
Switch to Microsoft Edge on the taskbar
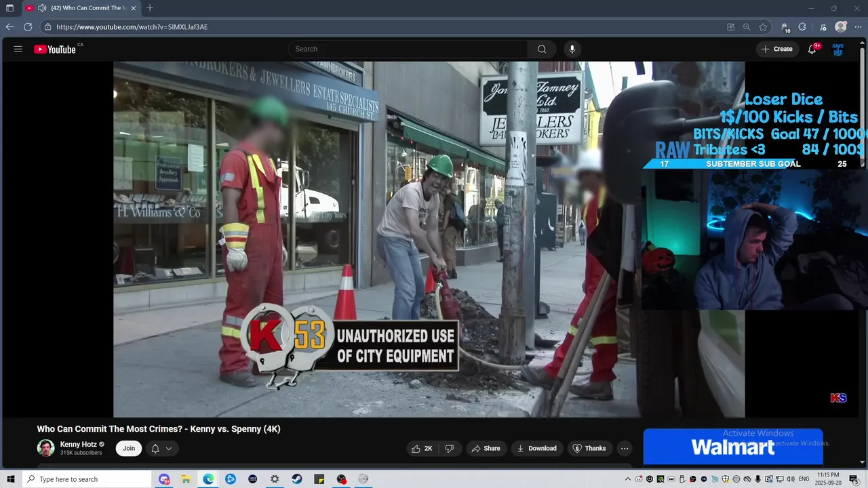click(208, 479)
